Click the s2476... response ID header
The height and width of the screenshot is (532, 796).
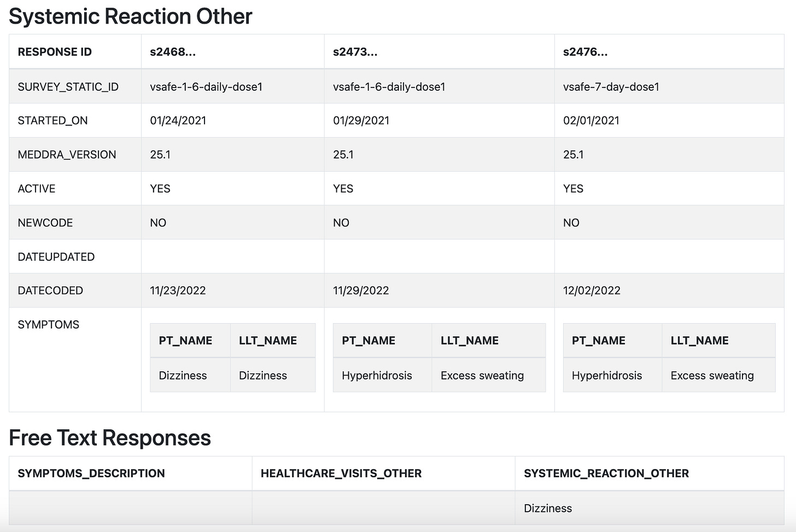[585, 52]
